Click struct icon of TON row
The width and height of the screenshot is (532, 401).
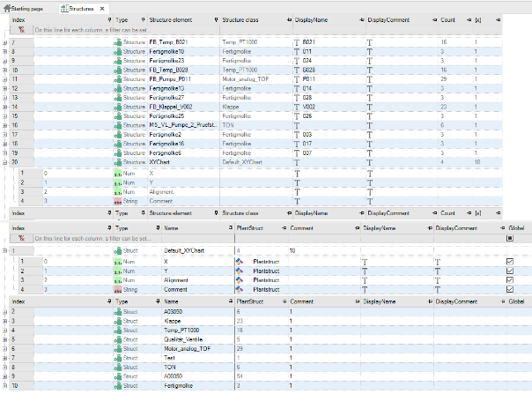(x=118, y=368)
